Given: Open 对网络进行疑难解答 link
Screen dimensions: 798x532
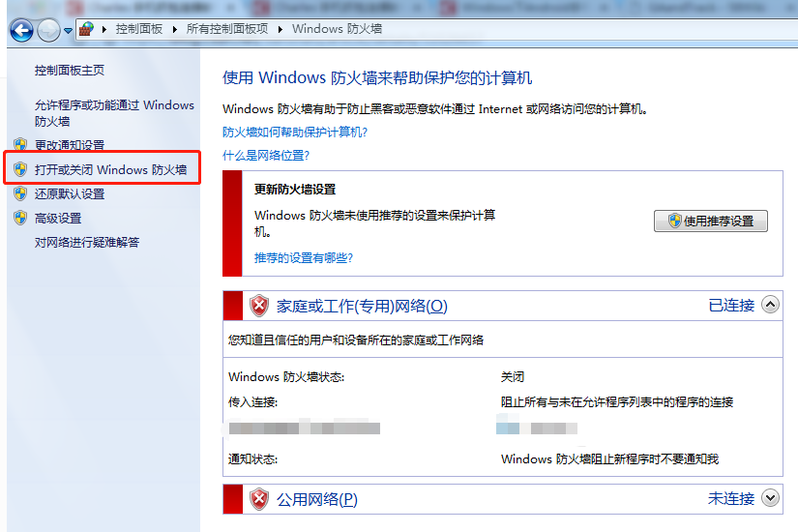Looking at the screenshot, I should click(86, 243).
